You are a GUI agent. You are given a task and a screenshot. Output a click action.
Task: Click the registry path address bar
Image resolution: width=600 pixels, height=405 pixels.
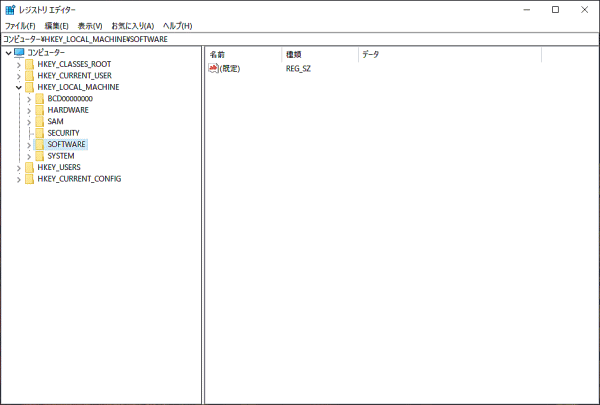[300, 39]
